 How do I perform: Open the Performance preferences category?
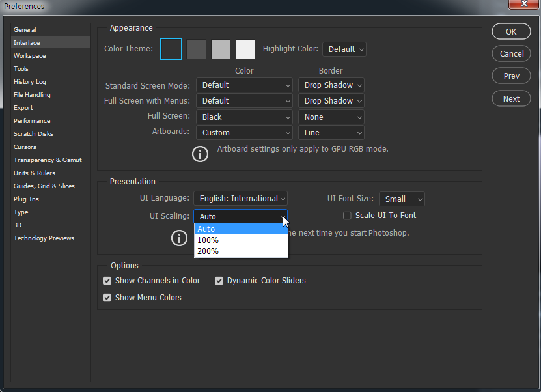click(51, 120)
